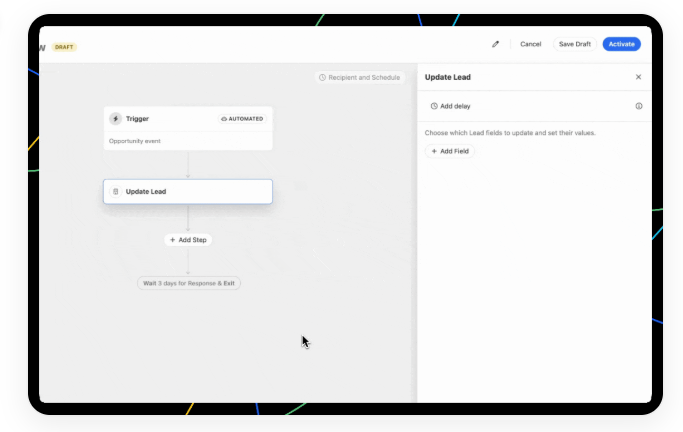Image resolution: width=683 pixels, height=432 pixels.
Task: Add a new step to workflow
Action: tap(188, 240)
